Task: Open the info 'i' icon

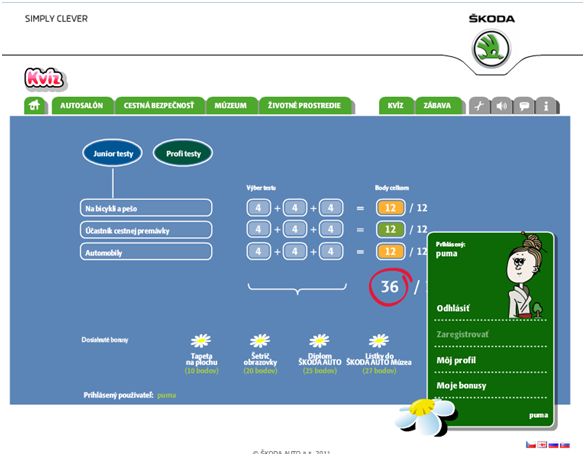Action: tap(545, 106)
